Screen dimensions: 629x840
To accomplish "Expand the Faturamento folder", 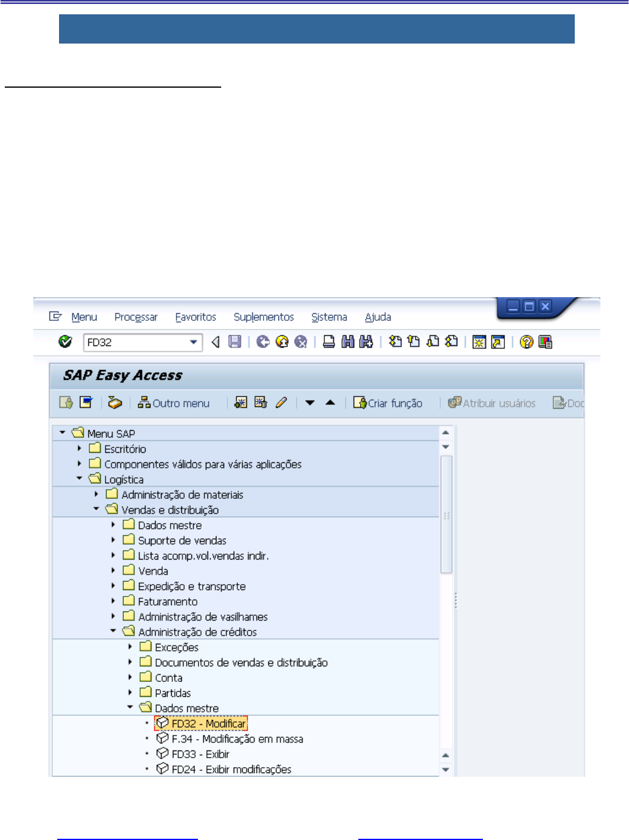I will 113,601.
